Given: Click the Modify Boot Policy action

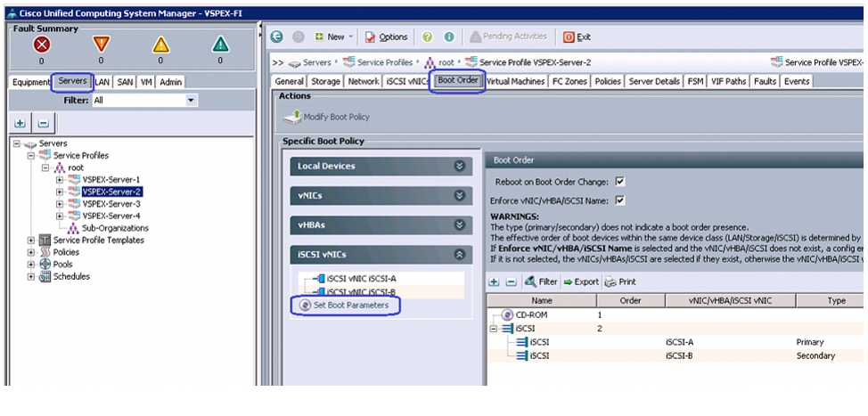Looking at the screenshot, I should [326, 117].
